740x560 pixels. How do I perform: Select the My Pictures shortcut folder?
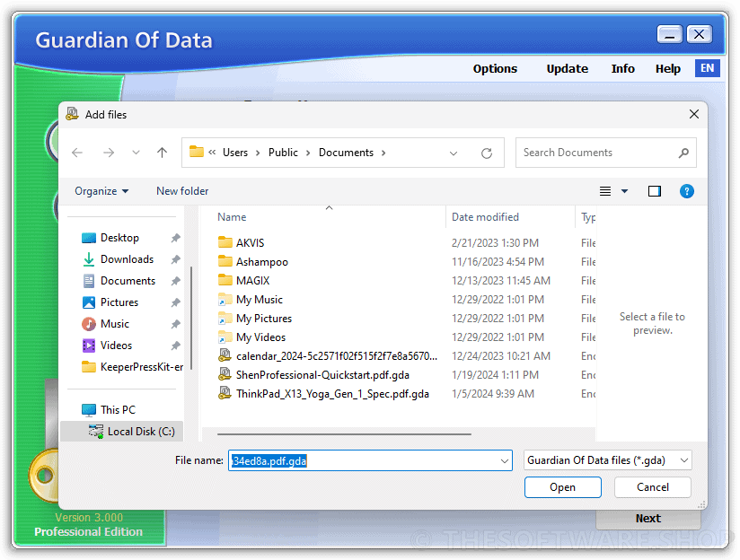[264, 319]
